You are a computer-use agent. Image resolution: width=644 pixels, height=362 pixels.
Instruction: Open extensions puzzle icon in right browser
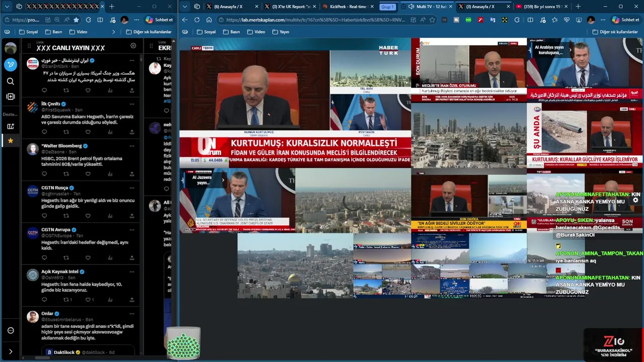517,20
